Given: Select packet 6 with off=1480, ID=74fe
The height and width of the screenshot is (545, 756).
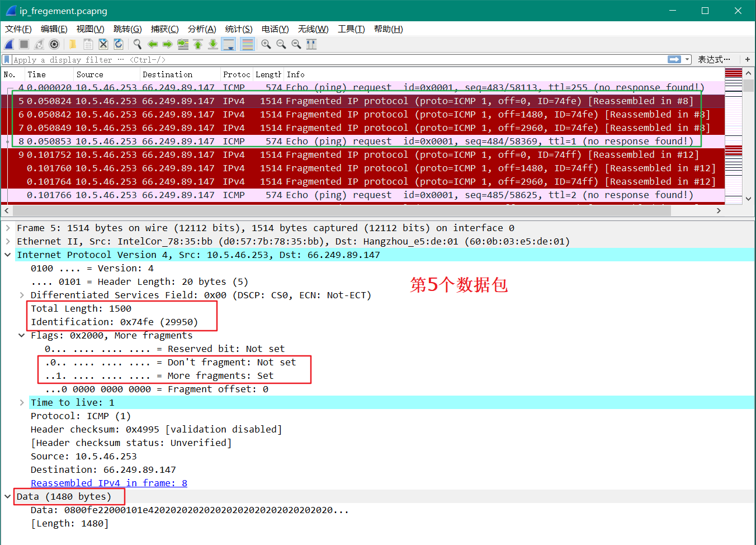Looking at the screenshot, I should coord(363,115).
